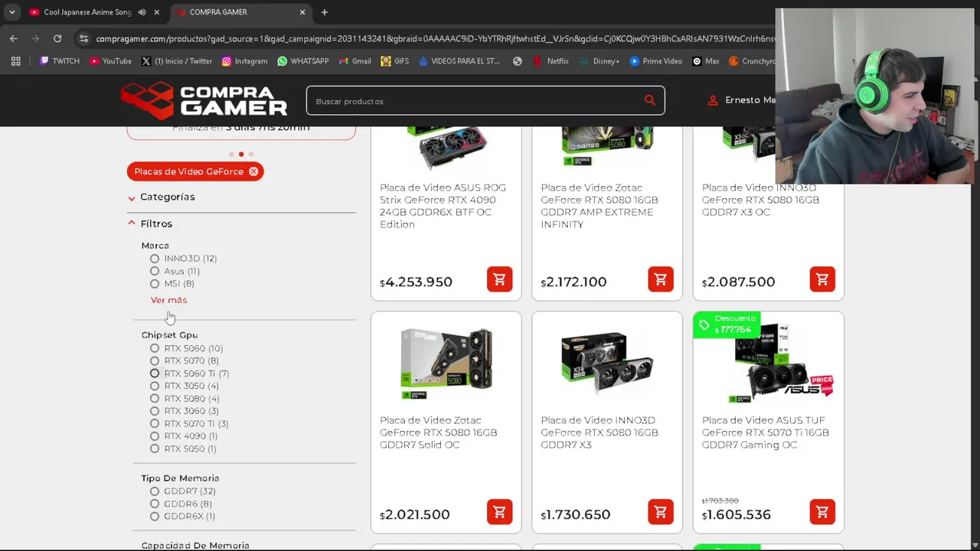
Task: Open the WHATSAPP bookmark
Action: pyautogui.click(x=303, y=61)
